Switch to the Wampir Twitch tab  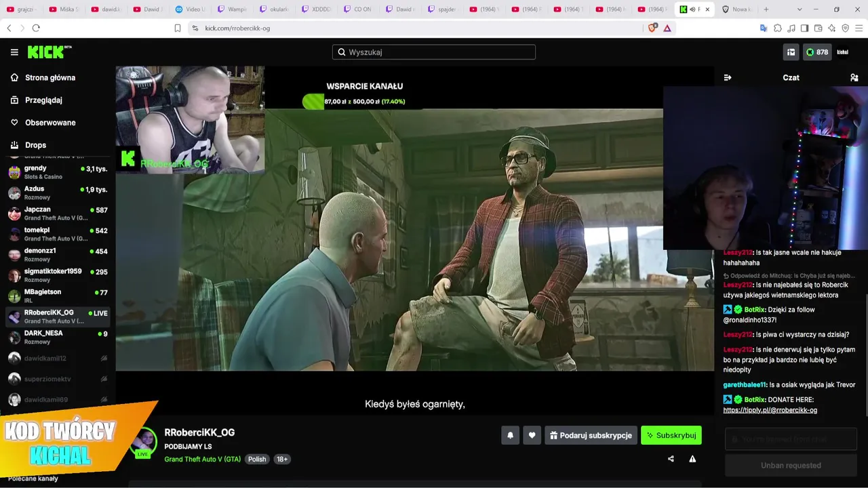(233, 9)
